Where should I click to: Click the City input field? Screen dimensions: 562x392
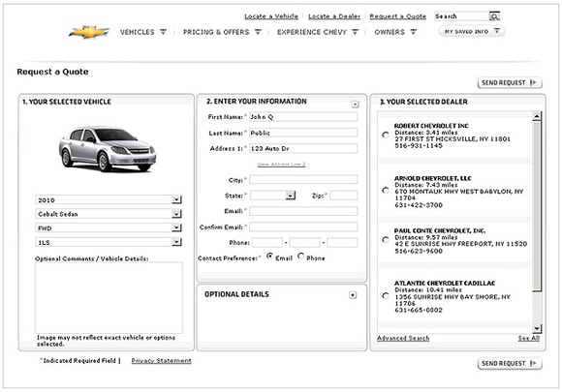coord(303,180)
